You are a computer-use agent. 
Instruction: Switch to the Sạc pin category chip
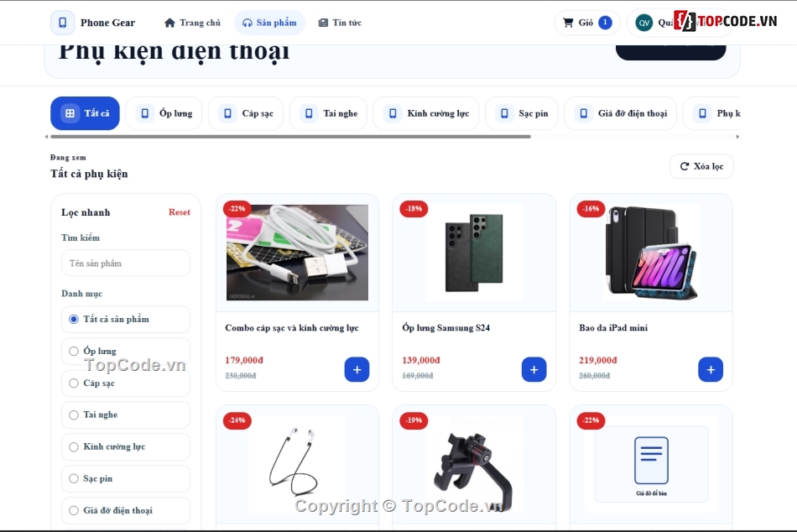click(x=522, y=113)
